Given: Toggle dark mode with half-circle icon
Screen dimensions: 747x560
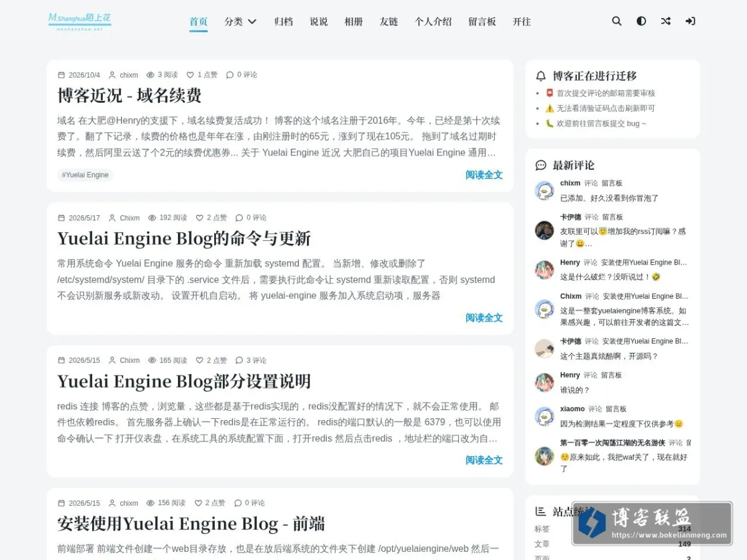Looking at the screenshot, I should point(641,21).
